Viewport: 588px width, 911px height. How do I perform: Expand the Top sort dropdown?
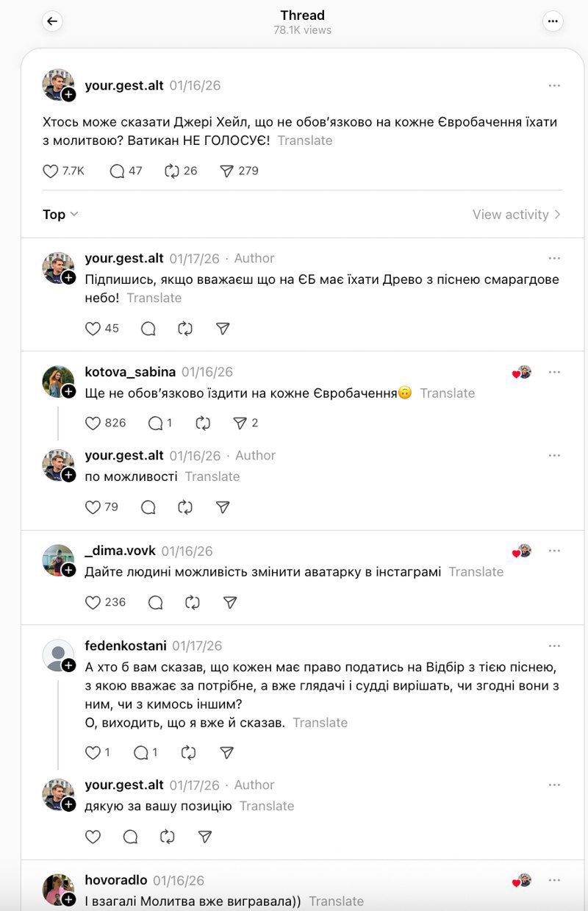point(60,215)
